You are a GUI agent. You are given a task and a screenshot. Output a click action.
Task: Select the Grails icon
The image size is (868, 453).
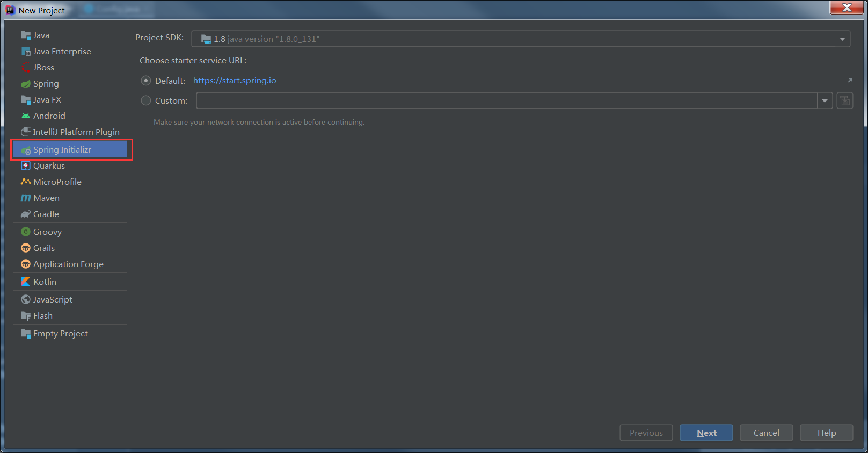26,248
